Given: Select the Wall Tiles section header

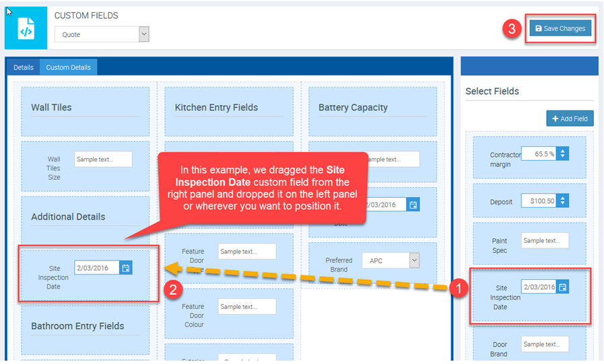Looking at the screenshot, I should 51,108.
